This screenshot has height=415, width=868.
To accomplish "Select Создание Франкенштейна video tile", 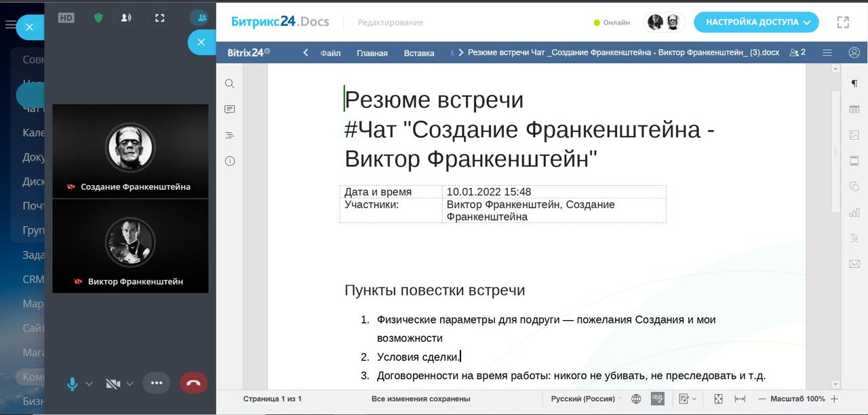I will click(130, 151).
